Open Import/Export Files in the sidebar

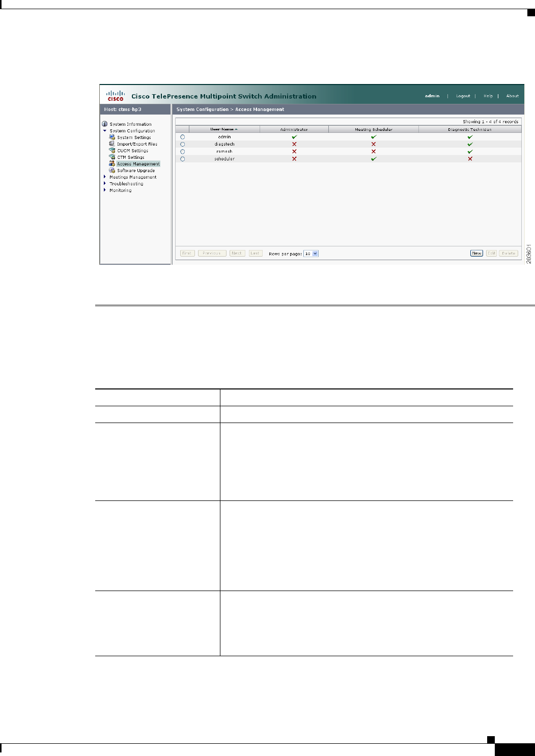137,144
